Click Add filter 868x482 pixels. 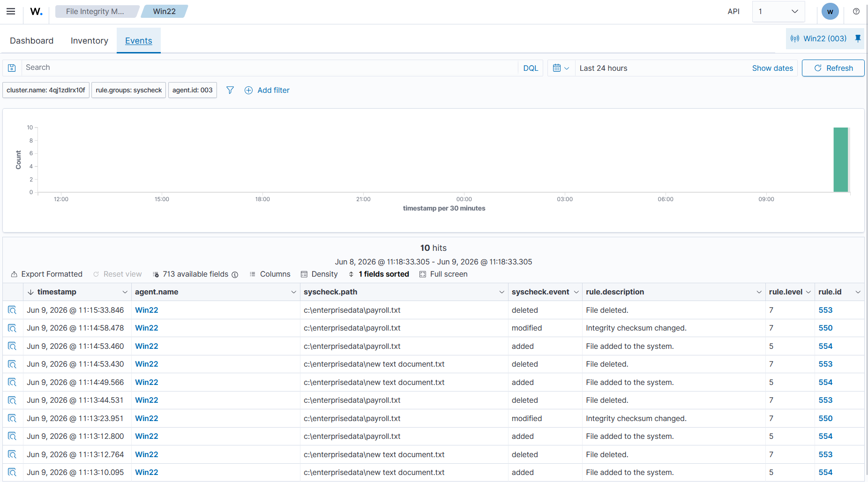(x=267, y=90)
